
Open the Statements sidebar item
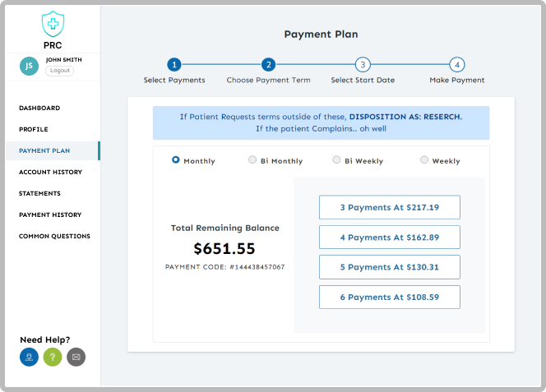39,193
